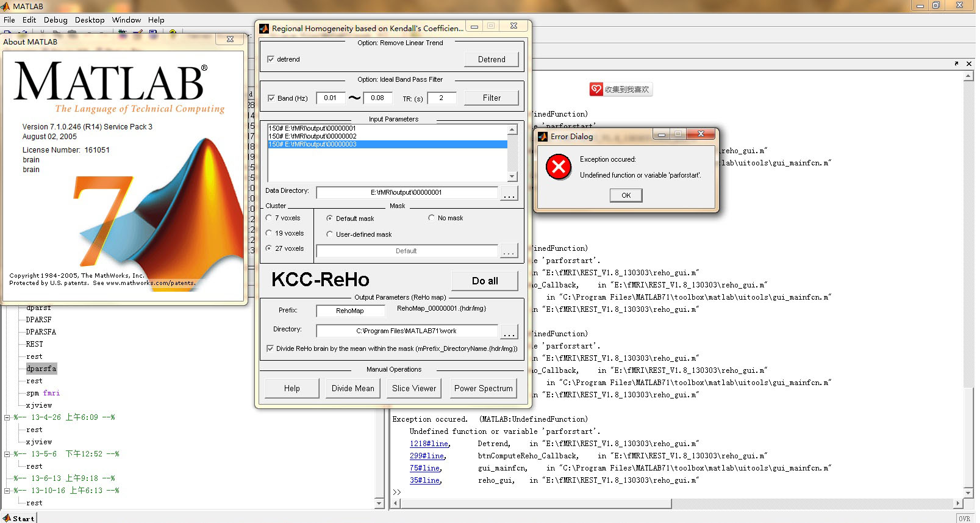Browse for output Directory with the ... button
980x523 pixels.
pos(509,331)
